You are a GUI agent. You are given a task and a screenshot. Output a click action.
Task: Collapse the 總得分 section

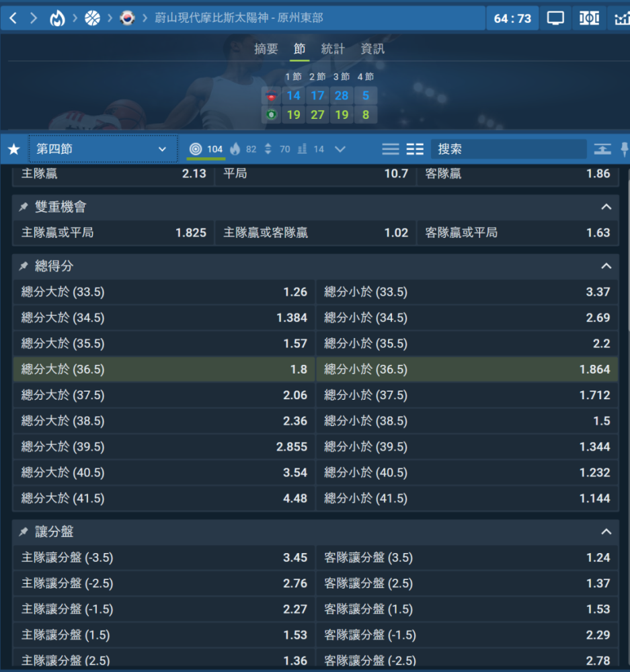(606, 266)
